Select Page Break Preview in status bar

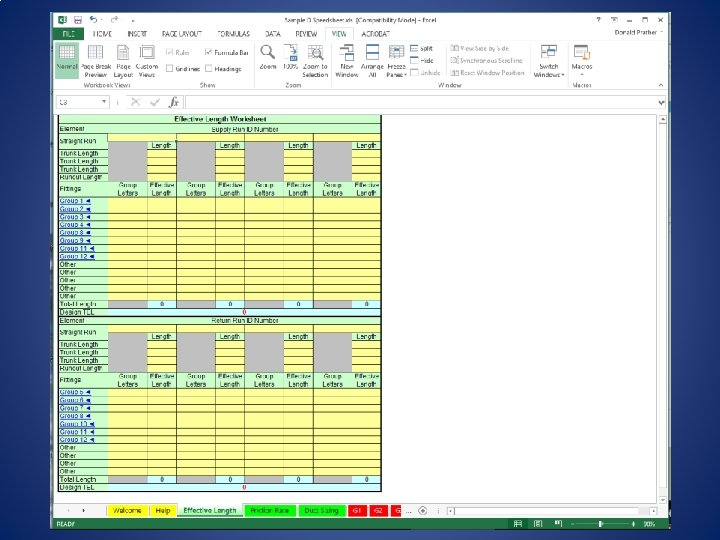coord(558,524)
